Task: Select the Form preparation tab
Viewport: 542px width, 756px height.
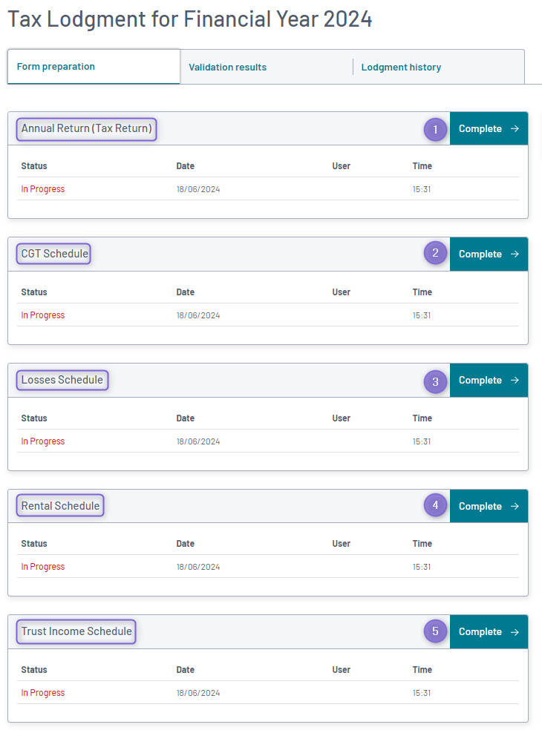Action: pos(56,67)
